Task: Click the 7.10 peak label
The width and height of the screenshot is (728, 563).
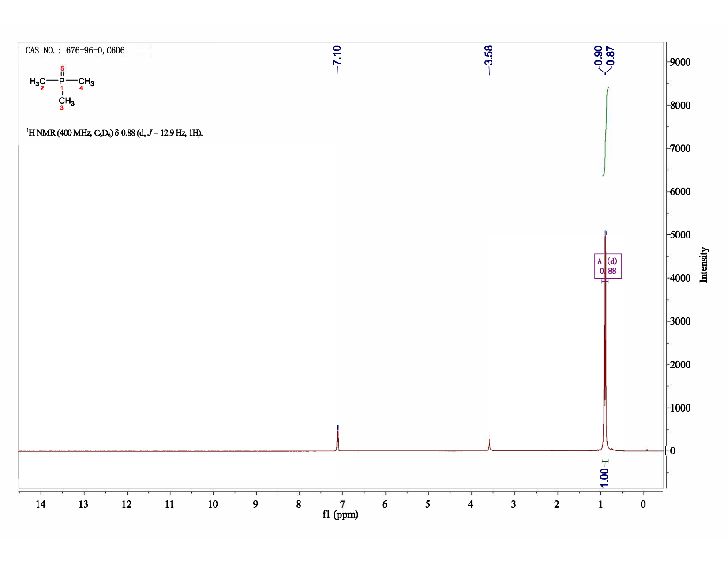Action: click(337, 55)
